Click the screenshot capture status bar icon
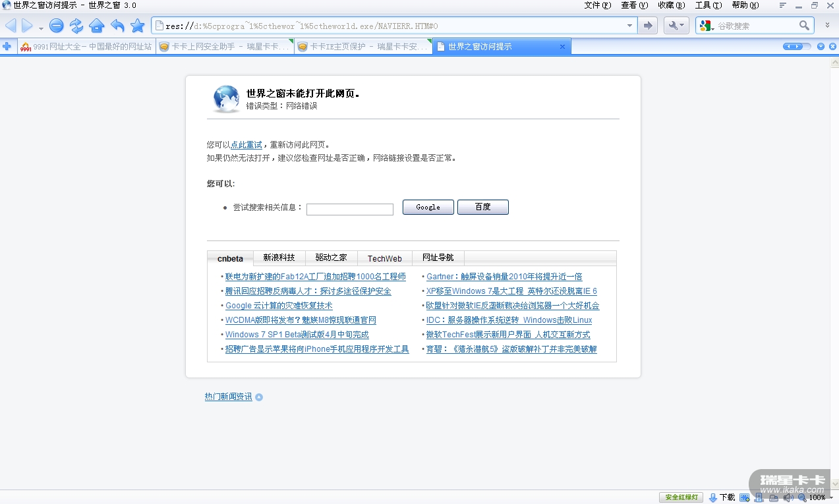 pyautogui.click(x=745, y=498)
